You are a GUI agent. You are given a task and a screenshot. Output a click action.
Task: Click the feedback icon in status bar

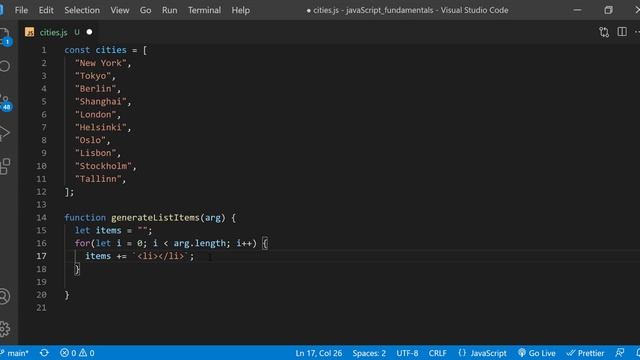click(x=620, y=353)
